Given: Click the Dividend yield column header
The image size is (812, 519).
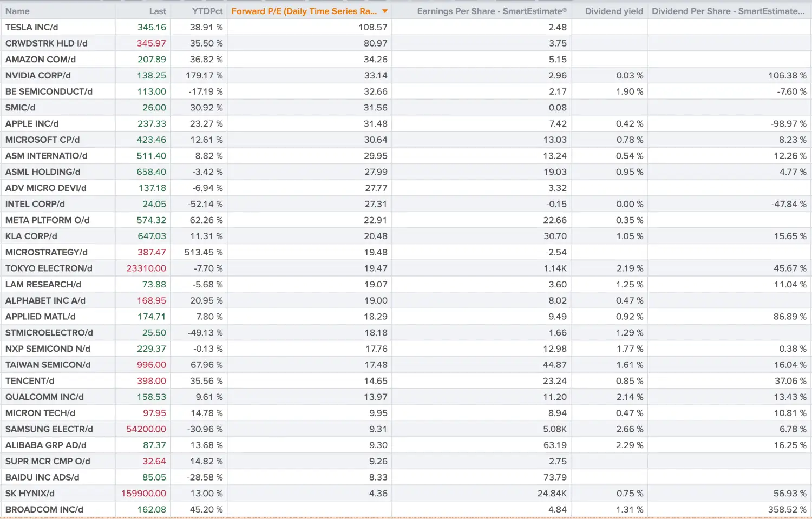Looking at the screenshot, I should [614, 11].
